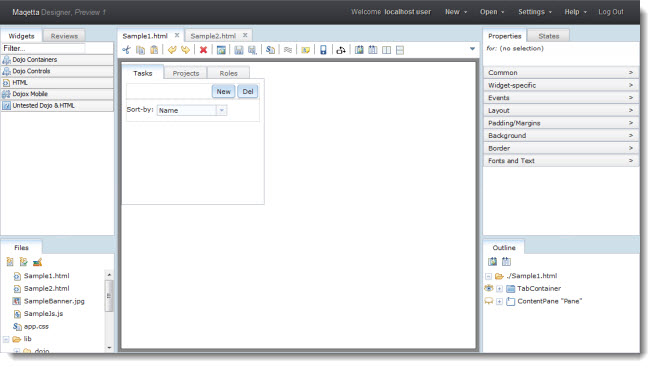Expand the Common properties section
Screen dimensions: 655x368
point(561,72)
